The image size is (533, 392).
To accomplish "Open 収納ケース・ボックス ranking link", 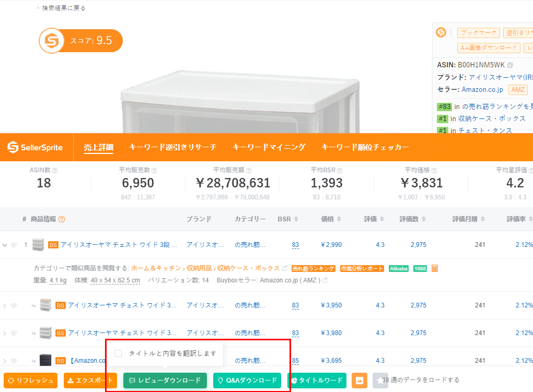I will [x=492, y=118].
